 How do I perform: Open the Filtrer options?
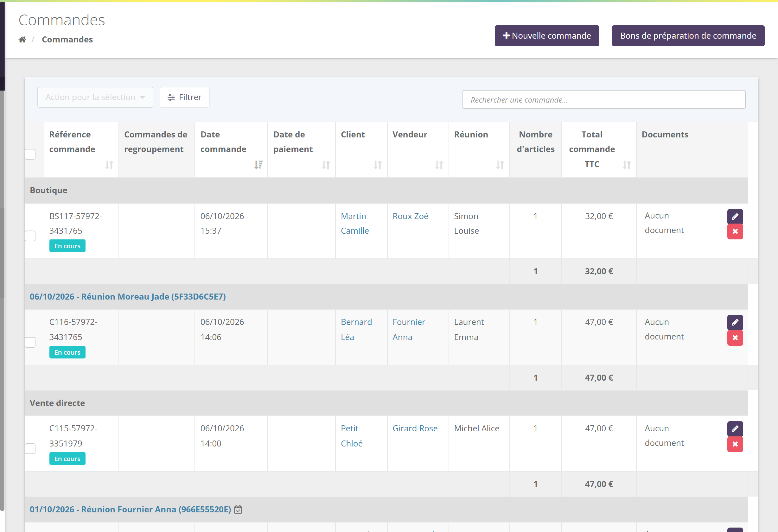(184, 97)
